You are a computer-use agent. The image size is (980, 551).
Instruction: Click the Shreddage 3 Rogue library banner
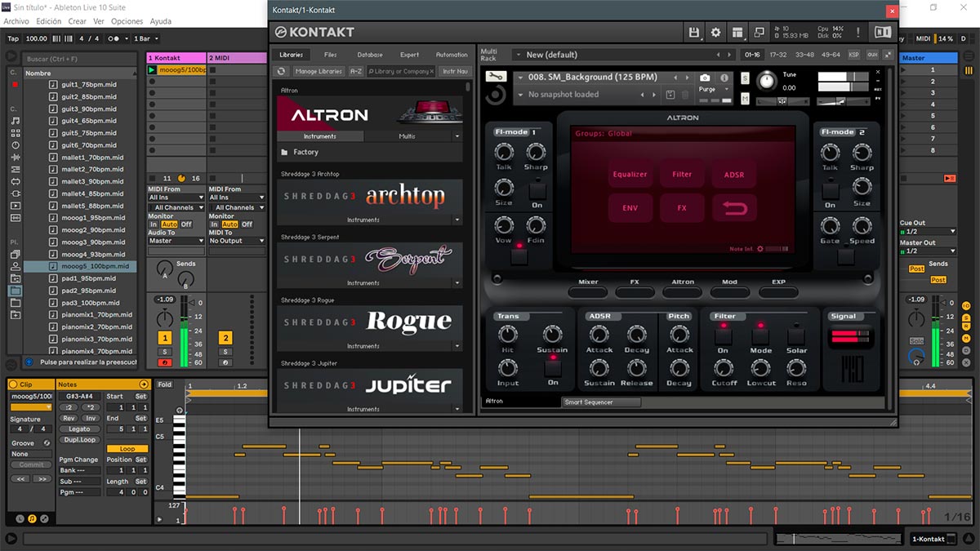[x=370, y=322]
